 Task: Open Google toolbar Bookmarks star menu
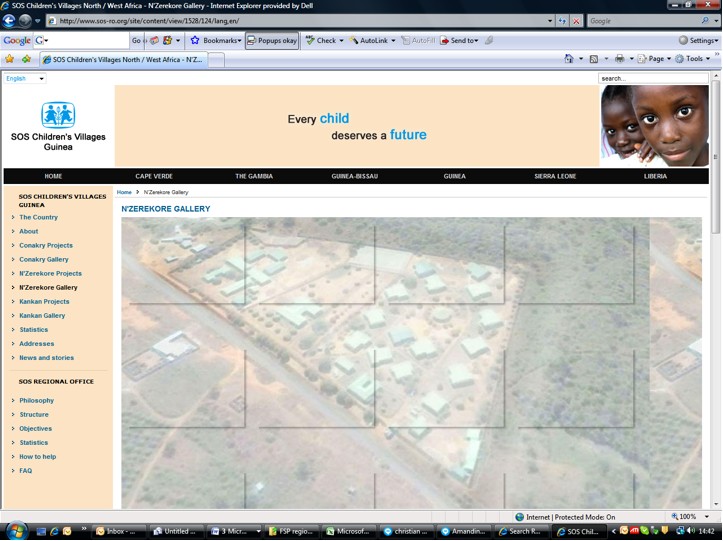click(216, 41)
